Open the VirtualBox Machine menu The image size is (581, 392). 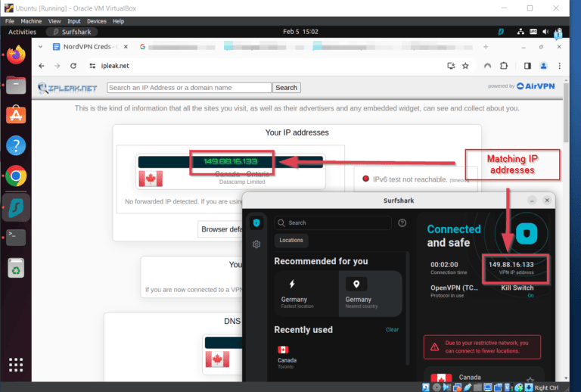(x=31, y=21)
